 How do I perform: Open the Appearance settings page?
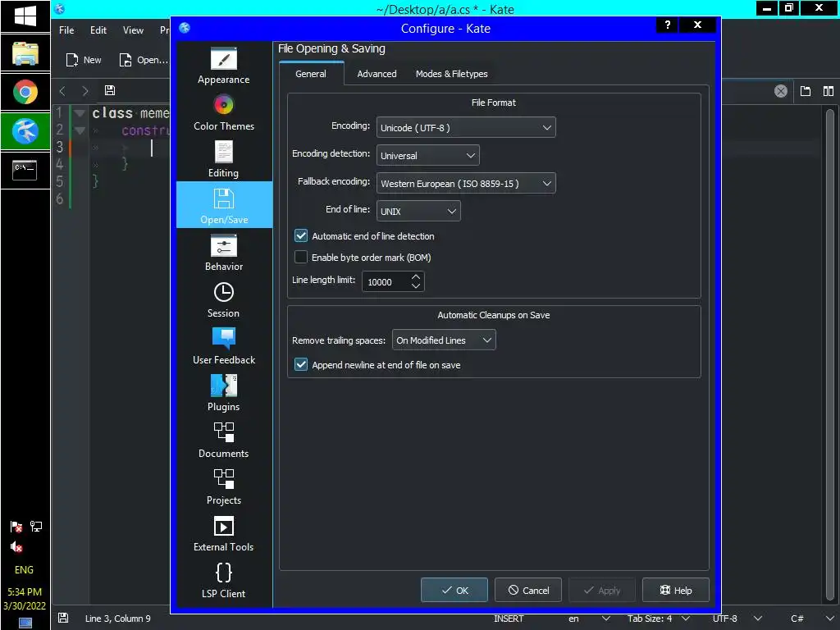click(x=224, y=66)
